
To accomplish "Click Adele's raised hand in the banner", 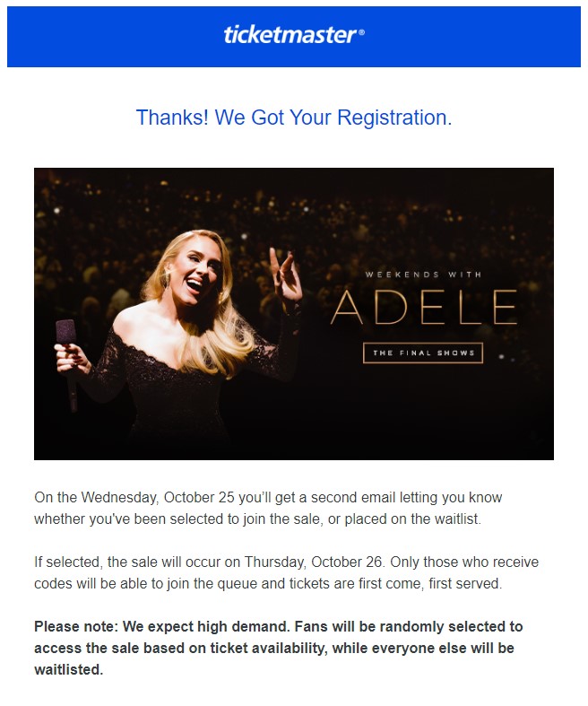I will [285, 275].
